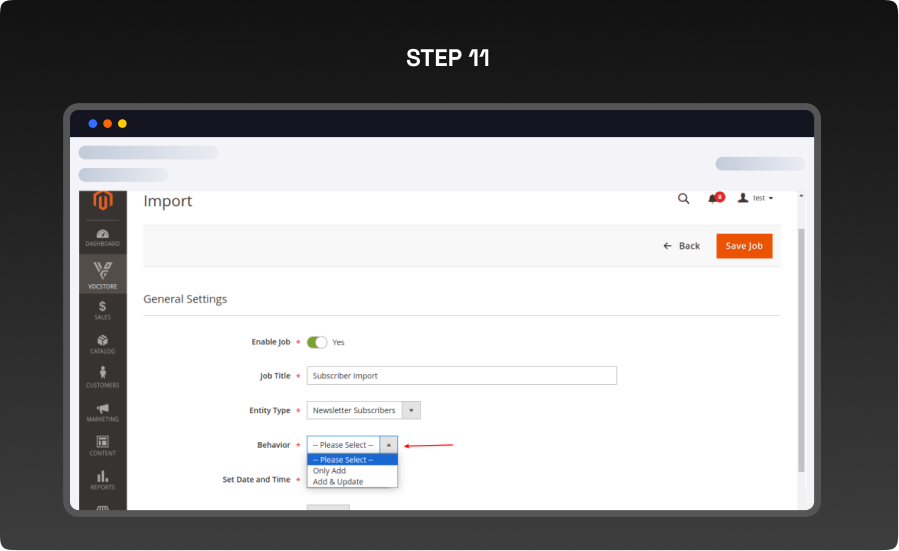Open the Sales sidebar section
The width and height of the screenshot is (899, 551).
click(103, 310)
